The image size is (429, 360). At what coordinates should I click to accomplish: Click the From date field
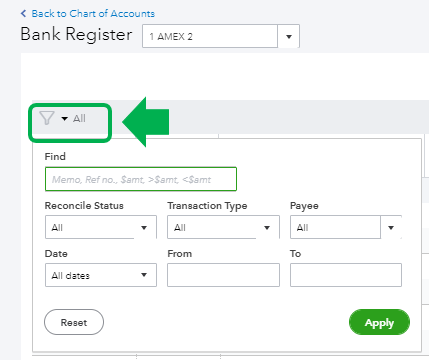(x=223, y=275)
